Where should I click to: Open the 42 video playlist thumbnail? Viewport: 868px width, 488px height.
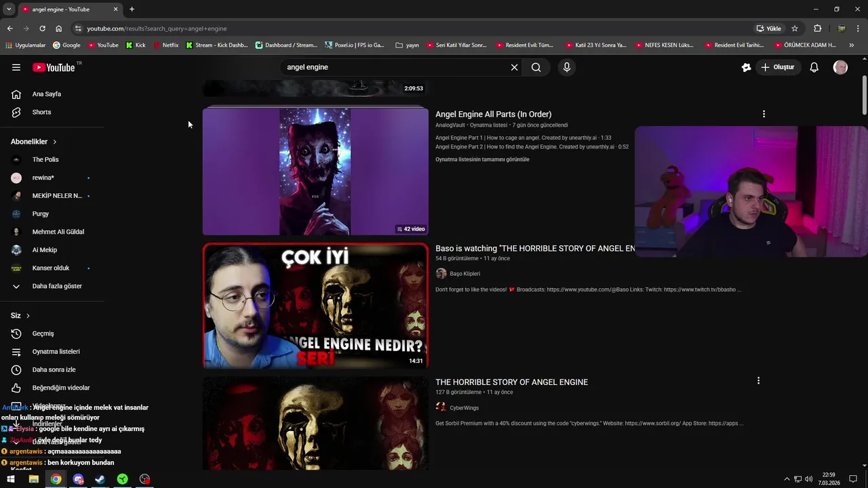(315, 171)
